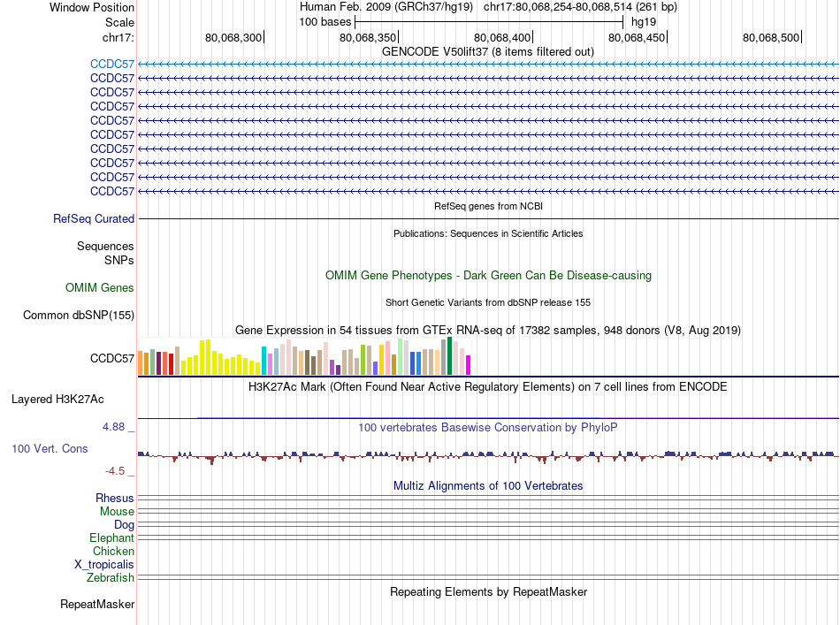Select the Chicken alignment row label
Image resolution: width=840 pixels, height=625 pixels.
click(x=113, y=551)
